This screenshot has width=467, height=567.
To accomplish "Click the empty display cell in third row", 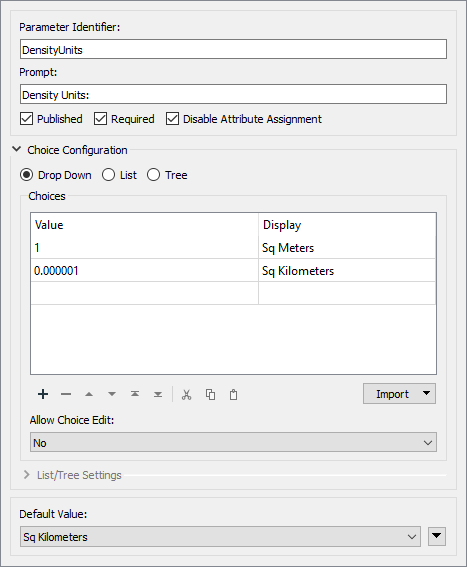I will pyautogui.click(x=347, y=293).
